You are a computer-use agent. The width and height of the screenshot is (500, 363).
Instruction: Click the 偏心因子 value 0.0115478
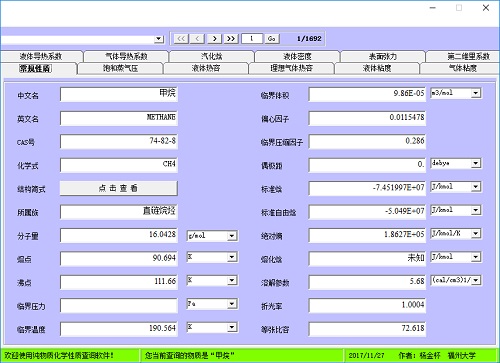[367, 118]
